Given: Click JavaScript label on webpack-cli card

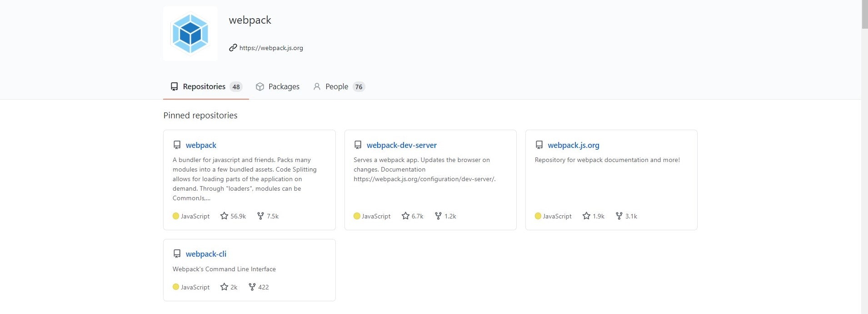Looking at the screenshot, I should click(x=195, y=287).
